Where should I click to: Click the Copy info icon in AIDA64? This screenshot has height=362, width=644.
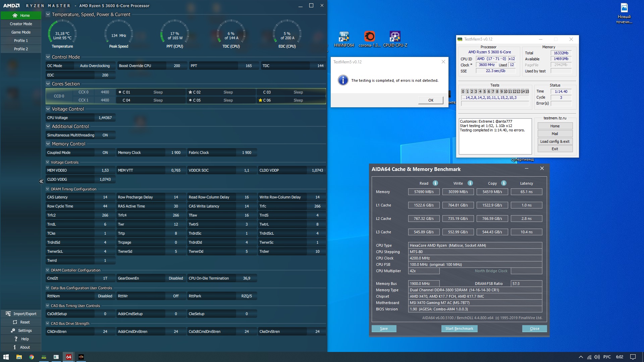[503, 183]
